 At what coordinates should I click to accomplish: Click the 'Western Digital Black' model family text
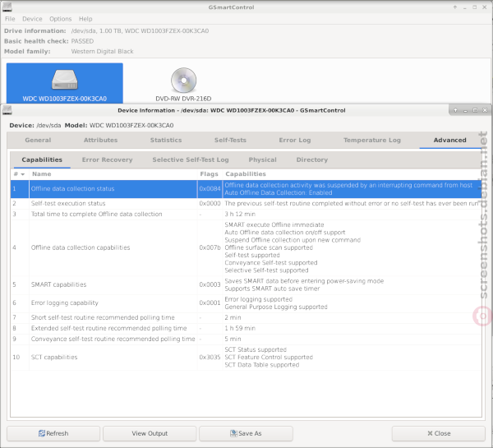click(102, 51)
